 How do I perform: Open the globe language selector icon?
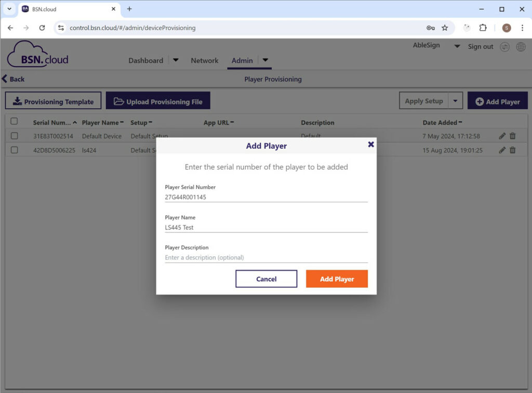coord(521,46)
